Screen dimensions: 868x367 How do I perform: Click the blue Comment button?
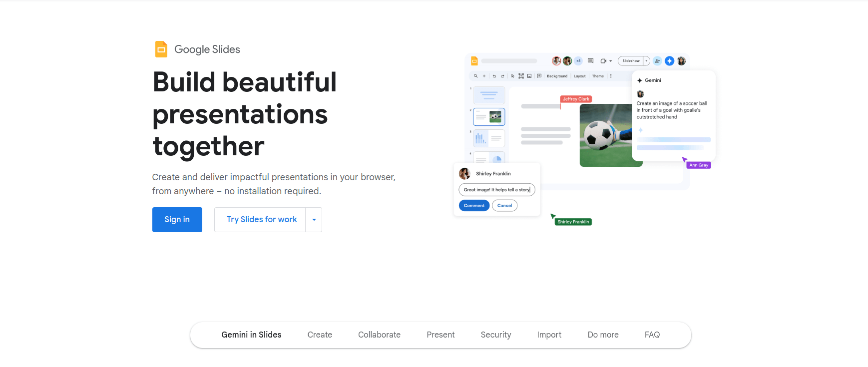(474, 205)
